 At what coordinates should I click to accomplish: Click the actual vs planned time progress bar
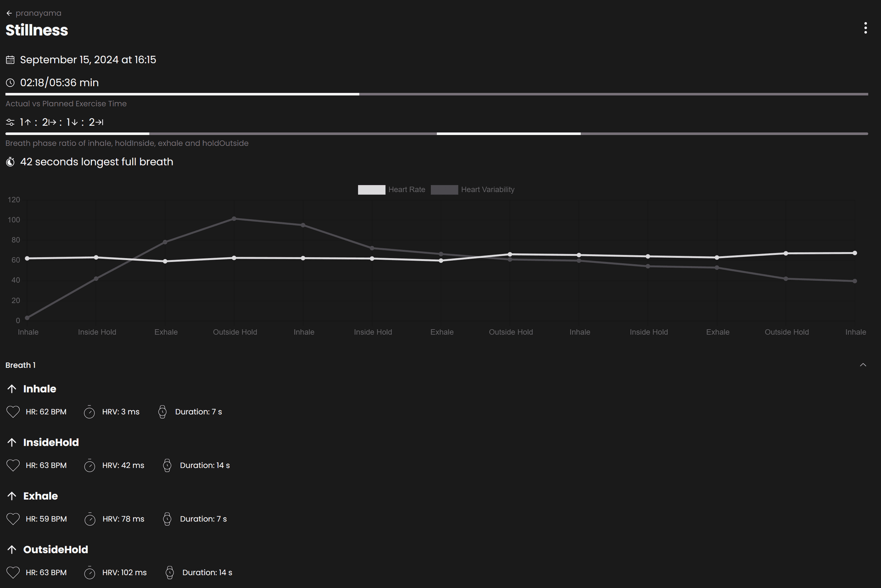(x=437, y=94)
